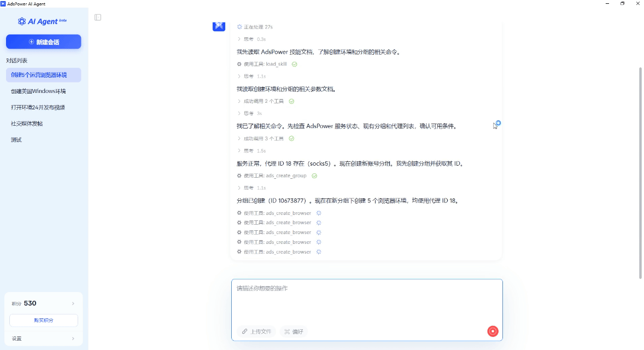Open the 偏好 preferences button
Image resolution: width=644 pixels, height=350 pixels.
[x=294, y=331]
